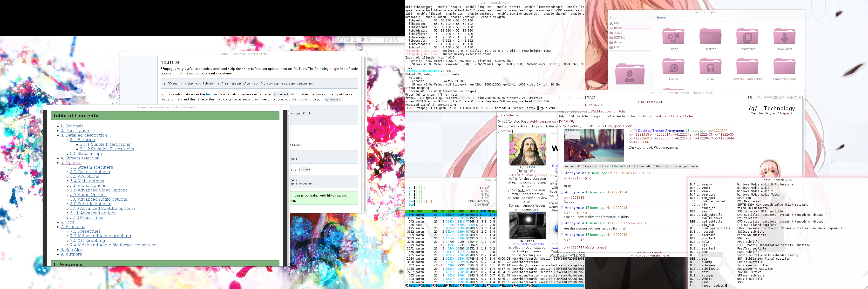
Task: Click F2 Setup in the htop footer
Action: click(x=426, y=286)
